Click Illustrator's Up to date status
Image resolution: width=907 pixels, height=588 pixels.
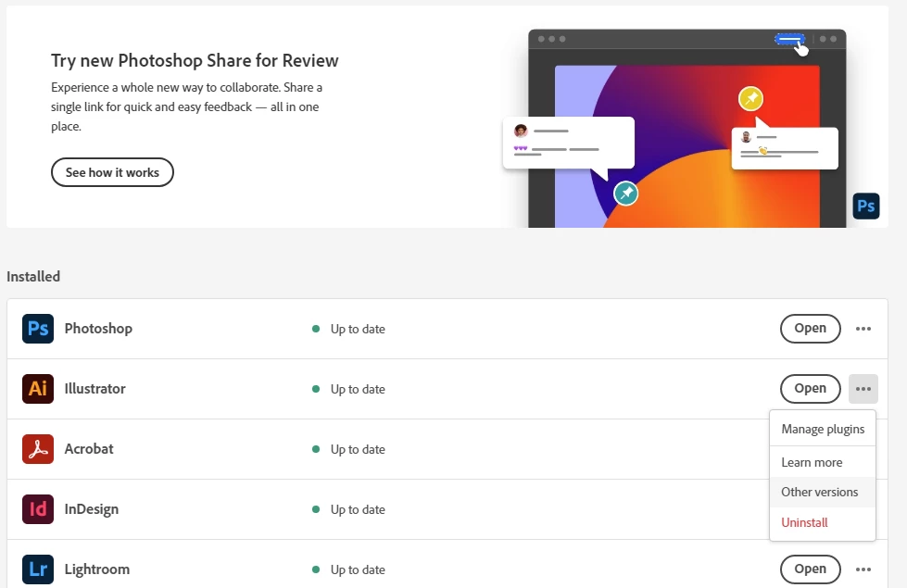click(358, 389)
